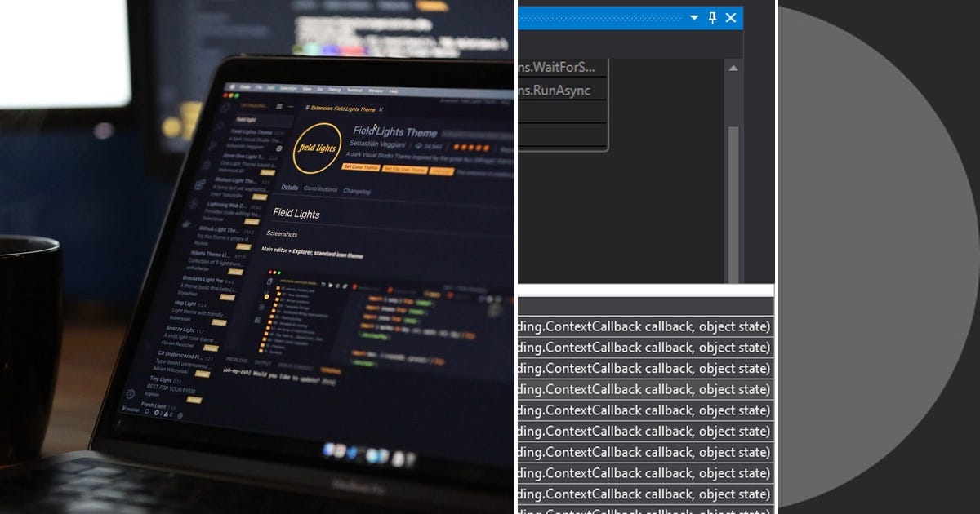Image resolution: width=980 pixels, height=514 pixels.
Task: Switch to the Contributions tab
Action: click(320, 188)
